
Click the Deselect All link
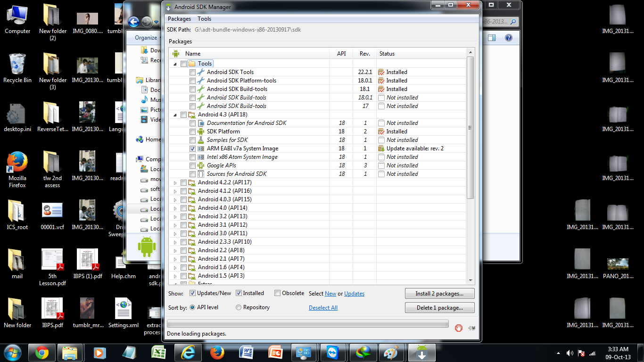tap(323, 308)
